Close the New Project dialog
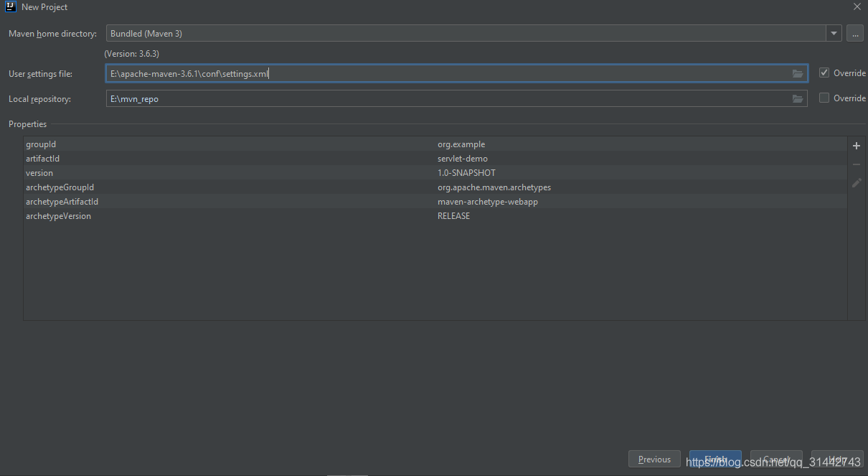Image resolution: width=868 pixels, height=476 pixels. coord(857,6)
